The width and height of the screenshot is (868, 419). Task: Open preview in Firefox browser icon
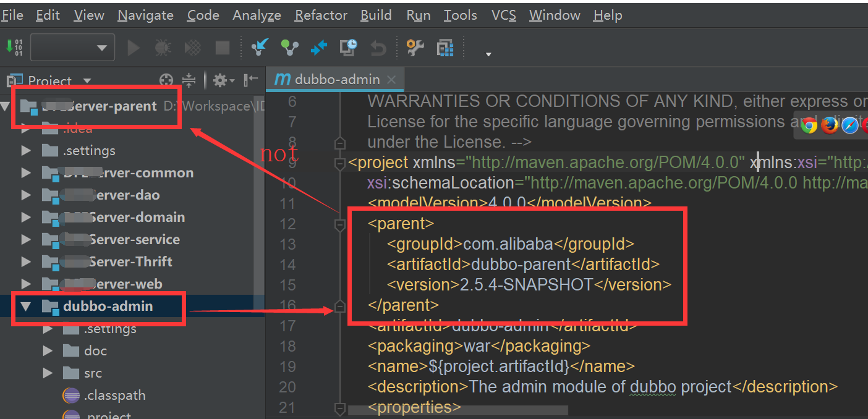click(830, 125)
